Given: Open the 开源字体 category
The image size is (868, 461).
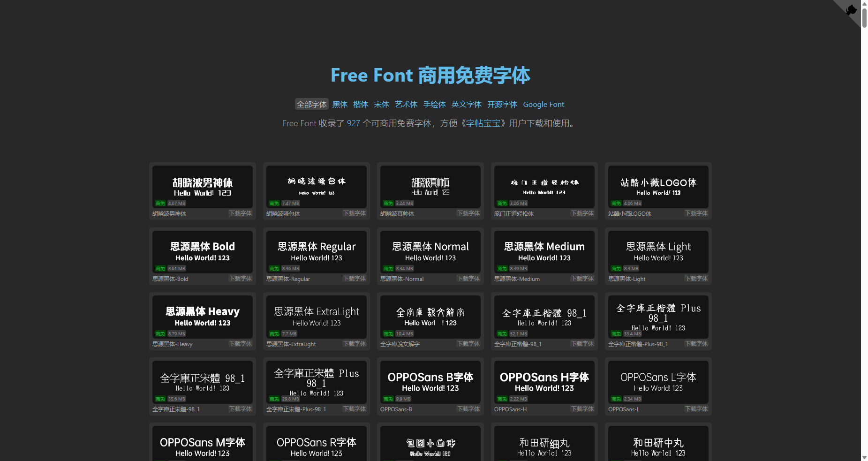Looking at the screenshot, I should click(x=502, y=104).
